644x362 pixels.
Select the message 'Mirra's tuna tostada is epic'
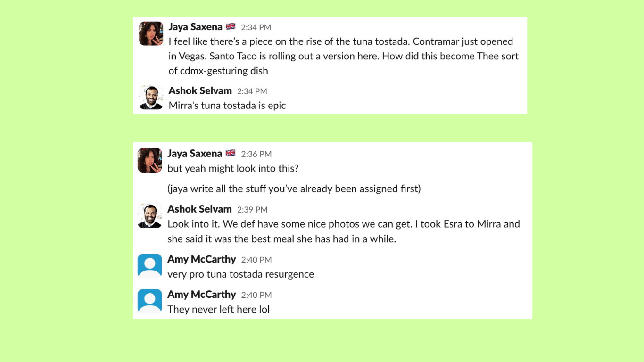pos(227,105)
